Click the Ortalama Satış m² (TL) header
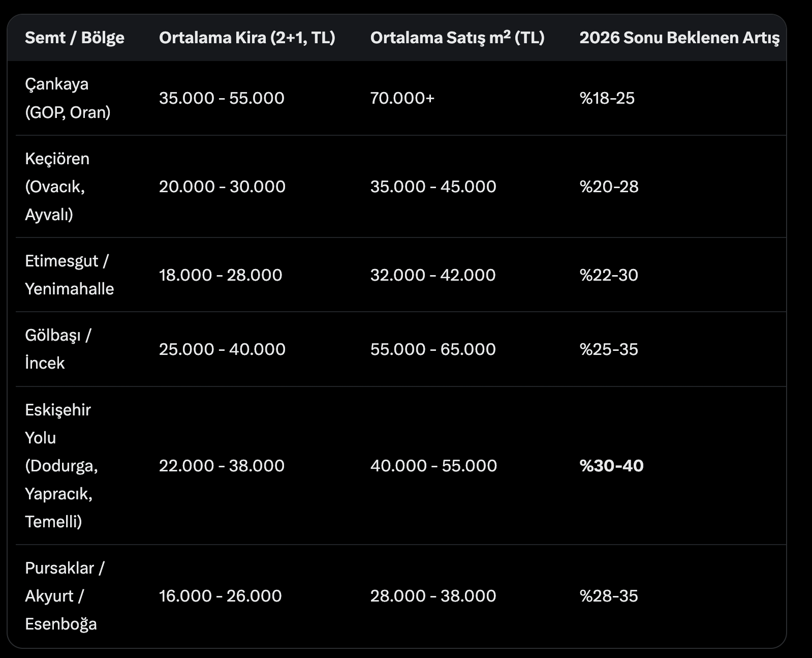812x658 pixels. point(457,38)
